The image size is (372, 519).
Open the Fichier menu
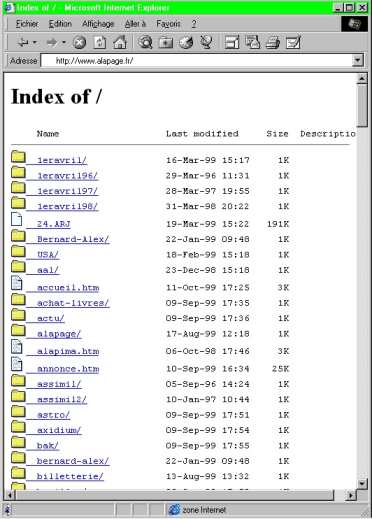coord(27,24)
